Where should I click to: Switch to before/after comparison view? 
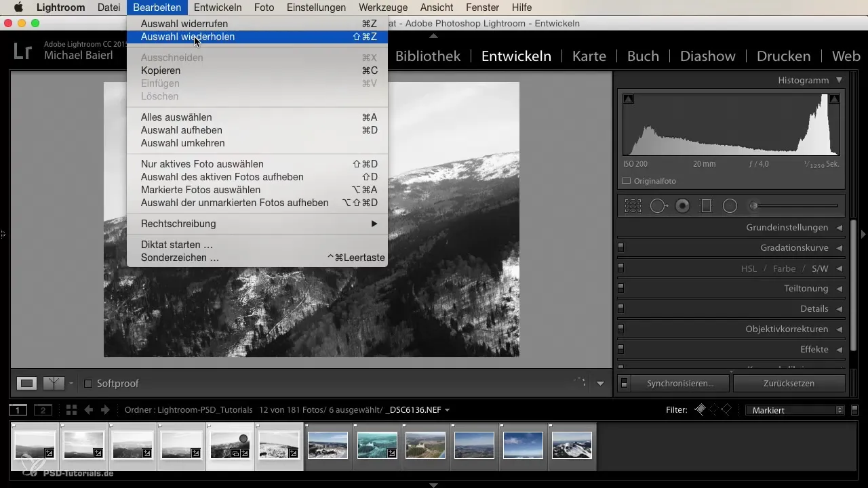[x=54, y=384]
